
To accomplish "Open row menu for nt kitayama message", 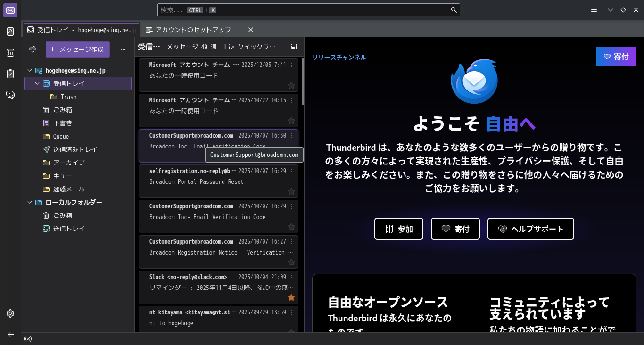I will [291, 312].
